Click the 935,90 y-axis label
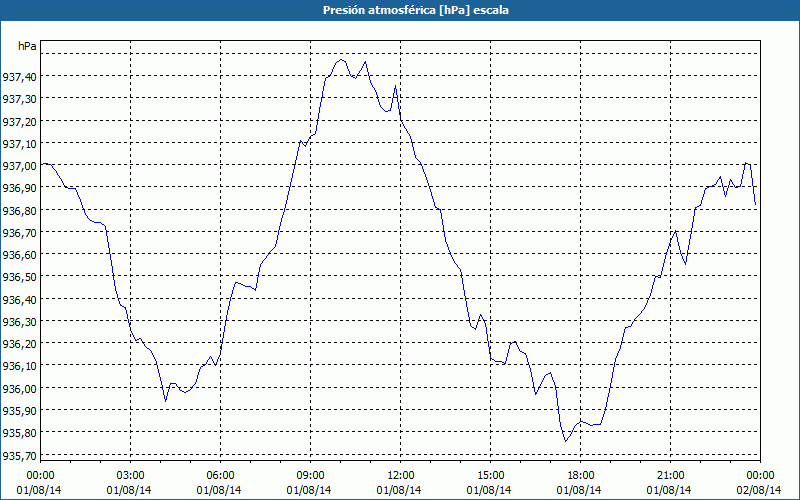Screen dimensions: 800x500 pos(19,411)
